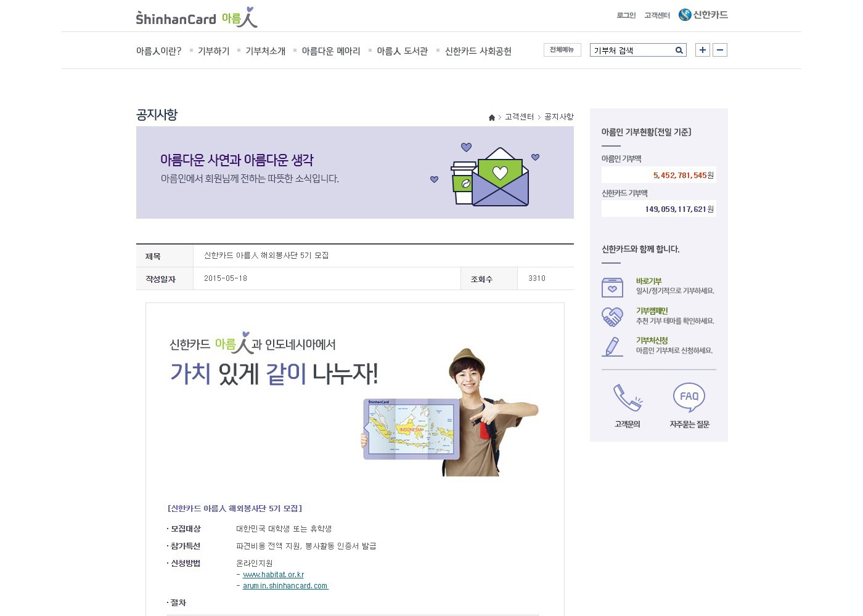This screenshot has width=863, height=616.
Task: Click the ShinhanCard 아름人 logo
Action: tap(197, 18)
